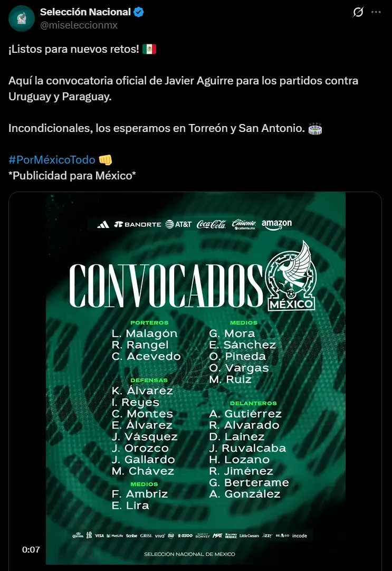This screenshot has width=392, height=571.
Task: Click the 0:07 video duration label
Action: pos(31,549)
